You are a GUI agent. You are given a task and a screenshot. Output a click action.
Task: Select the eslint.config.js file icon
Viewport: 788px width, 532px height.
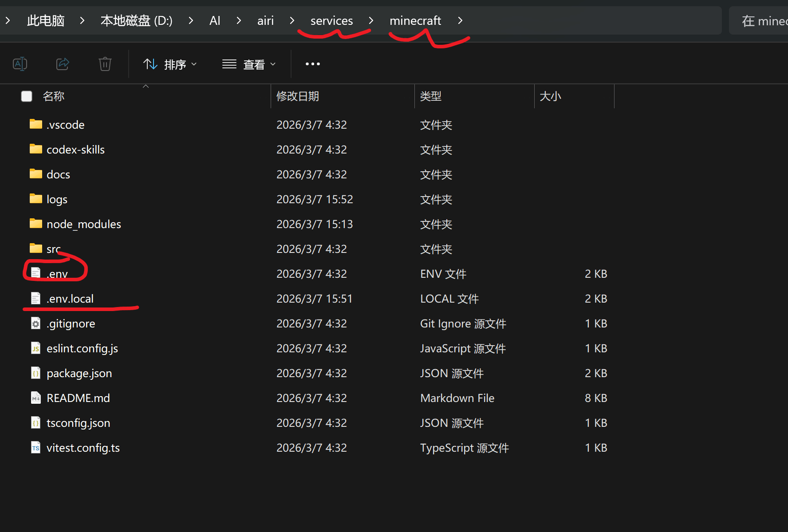coord(36,348)
